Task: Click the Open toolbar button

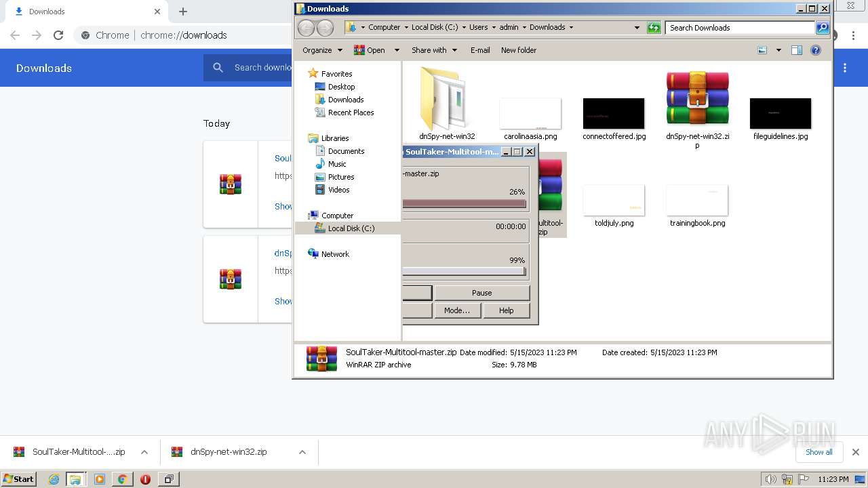Action: point(370,50)
